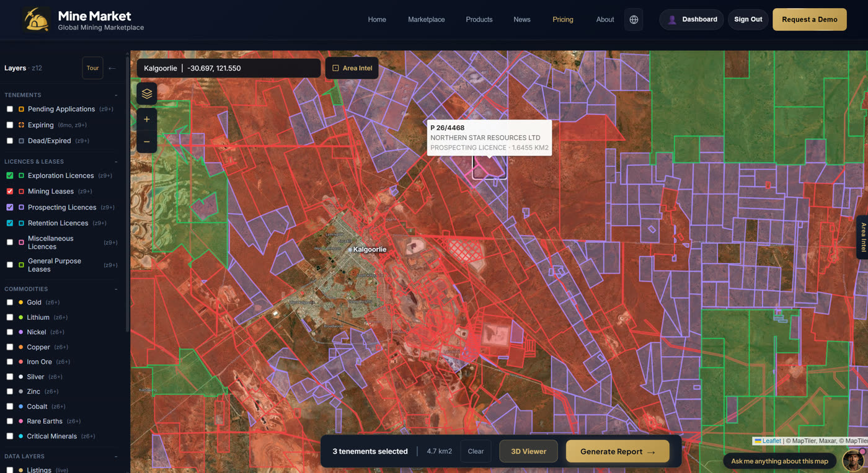Enable the Expiring tenements checkbox
This screenshot has width=868, height=473.
pyautogui.click(x=10, y=125)
